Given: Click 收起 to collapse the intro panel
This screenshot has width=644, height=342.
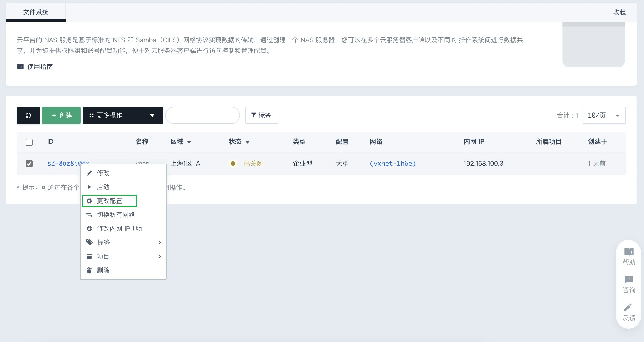Looking at the screenshot, I should coord(619,12).
